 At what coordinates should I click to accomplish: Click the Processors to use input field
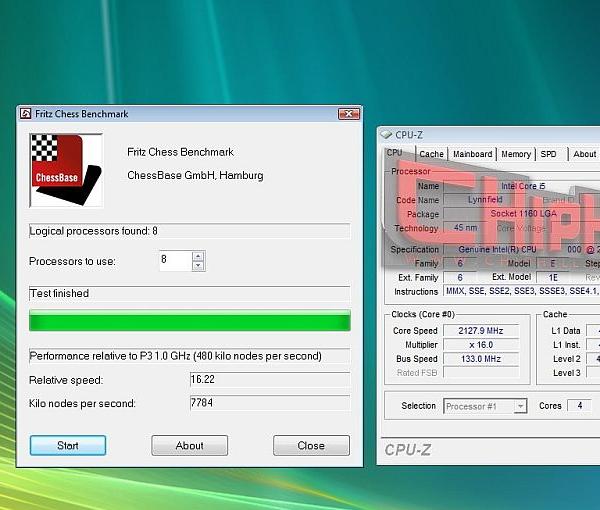point(176,261)
